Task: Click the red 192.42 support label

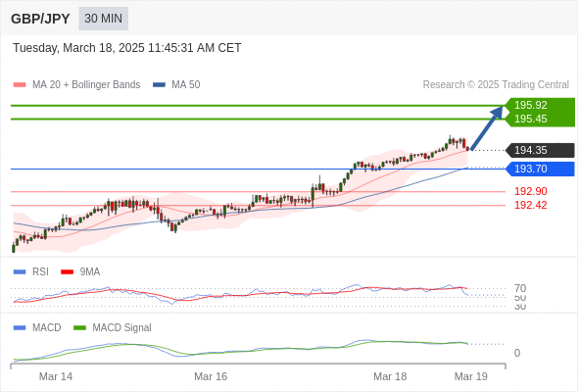Action: (x=531, y=205)
